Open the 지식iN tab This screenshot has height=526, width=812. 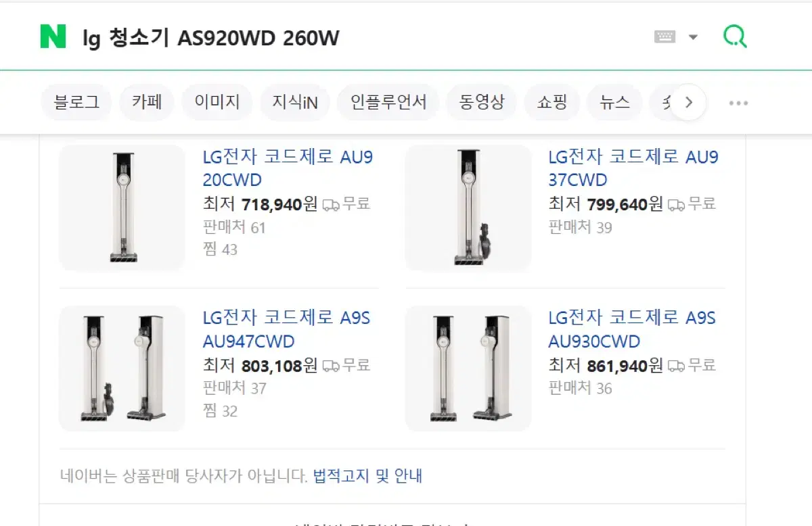295,103
